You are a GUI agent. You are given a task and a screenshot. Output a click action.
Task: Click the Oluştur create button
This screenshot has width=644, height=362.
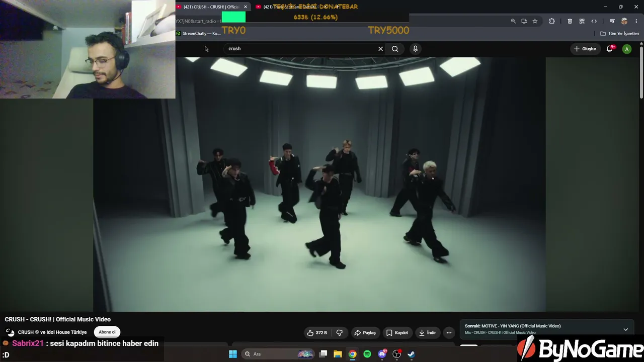pos(585,49)
